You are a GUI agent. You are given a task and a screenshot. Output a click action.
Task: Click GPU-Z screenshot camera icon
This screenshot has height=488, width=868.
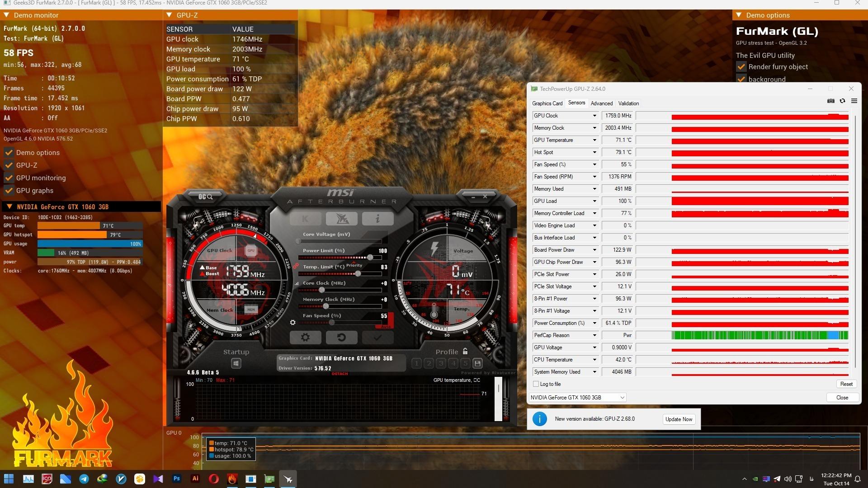tap(831, 101)
